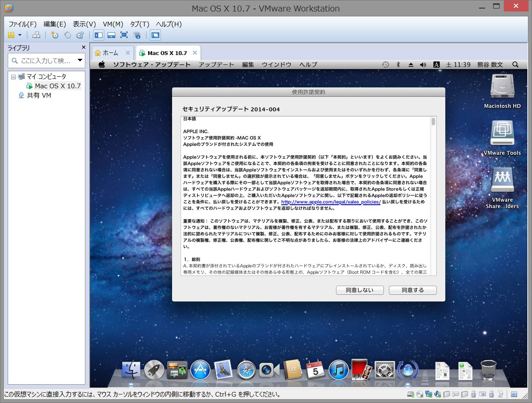The image size is (532, 403).
Task: Open the タブ(T) menu
Action: (x=140, y=24)
